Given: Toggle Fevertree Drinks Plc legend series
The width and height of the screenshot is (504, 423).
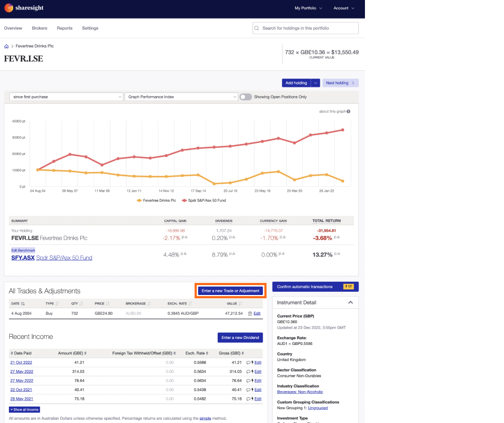Looking at the screenshot, I should (x=157, y=201).
